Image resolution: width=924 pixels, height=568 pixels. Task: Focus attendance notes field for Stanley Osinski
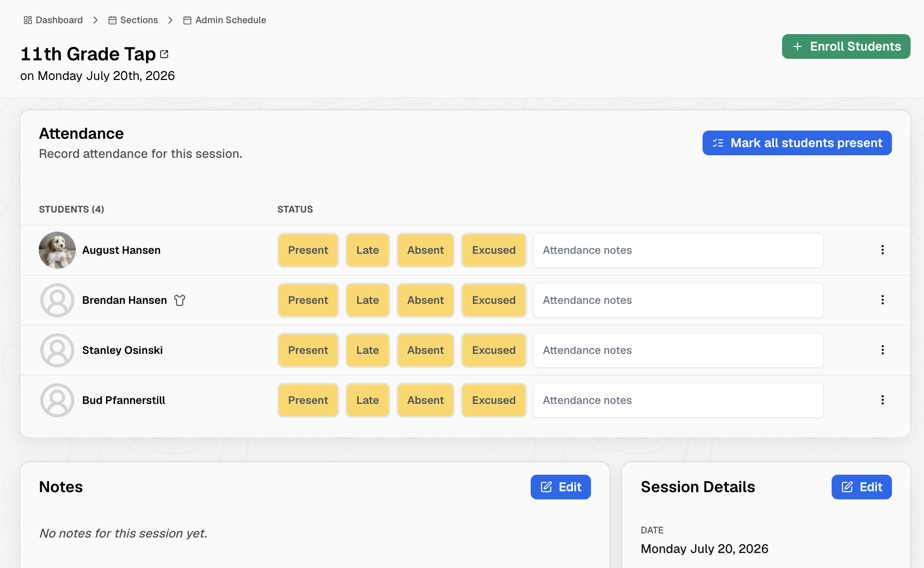(x=678, y=350)
